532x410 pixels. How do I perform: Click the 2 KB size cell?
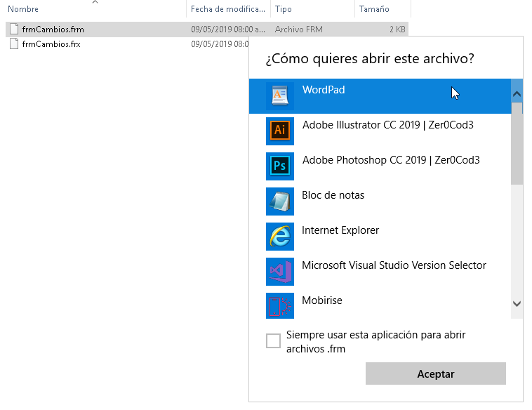[x=397, y=29]
